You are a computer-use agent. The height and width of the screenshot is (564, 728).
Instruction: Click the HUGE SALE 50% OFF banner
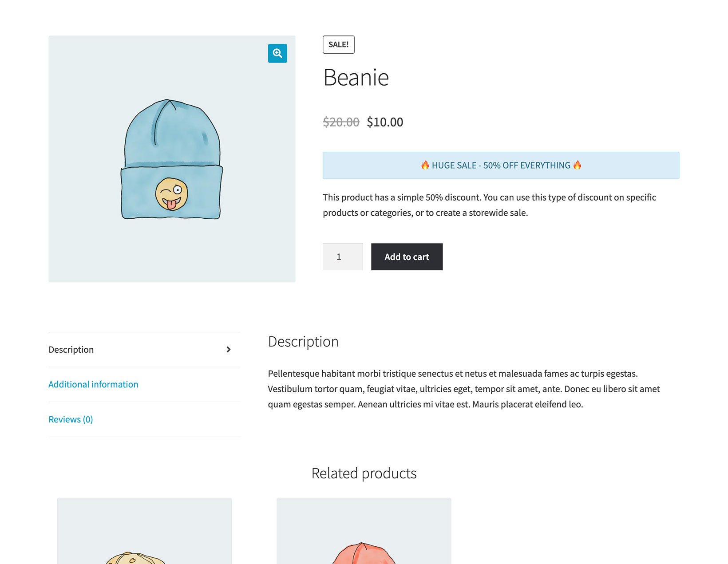click(x=501, y=165)
